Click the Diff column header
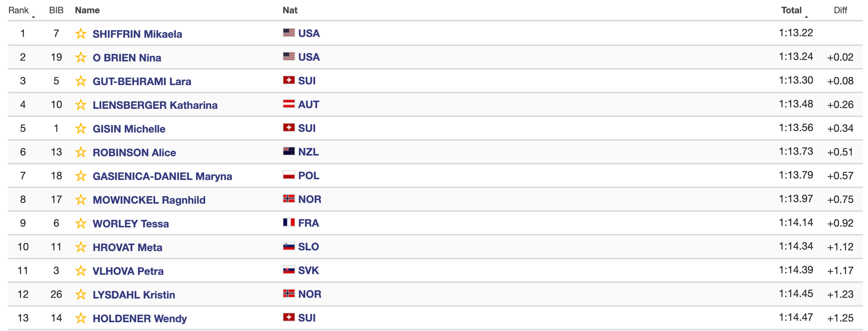 [x=840, y=10]
